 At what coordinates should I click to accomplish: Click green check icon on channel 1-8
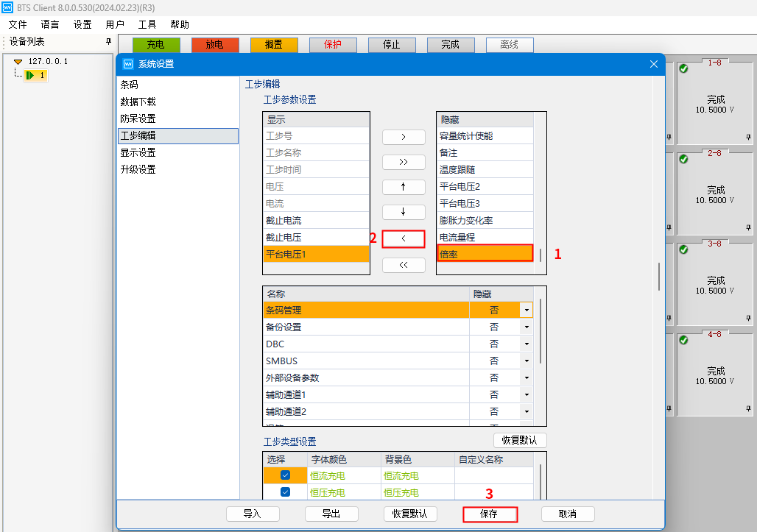(x=683, y=68)
